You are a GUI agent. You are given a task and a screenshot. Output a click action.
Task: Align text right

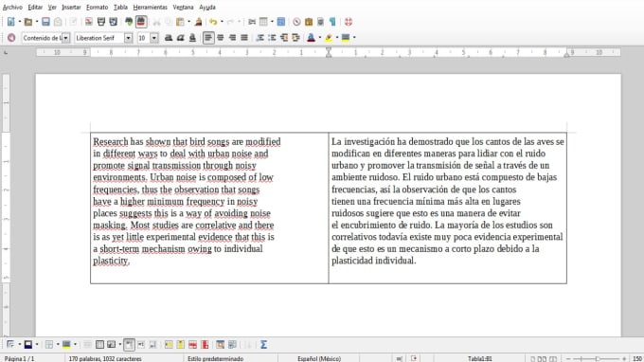click(232, 38)
